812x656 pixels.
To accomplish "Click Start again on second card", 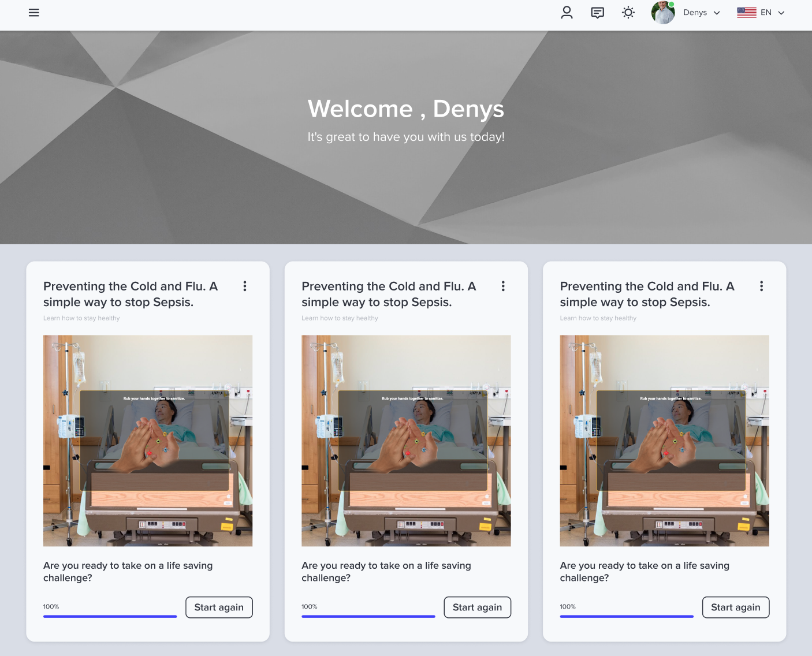I will 477,607.
